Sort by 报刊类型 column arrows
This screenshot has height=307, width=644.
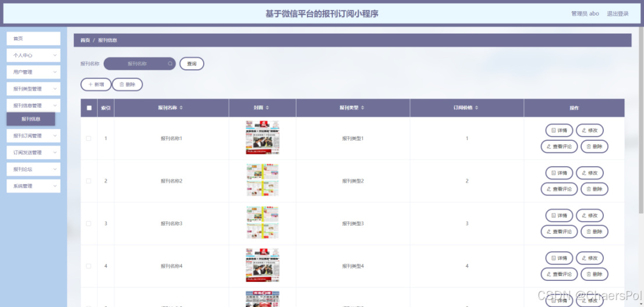coord(363,108)
